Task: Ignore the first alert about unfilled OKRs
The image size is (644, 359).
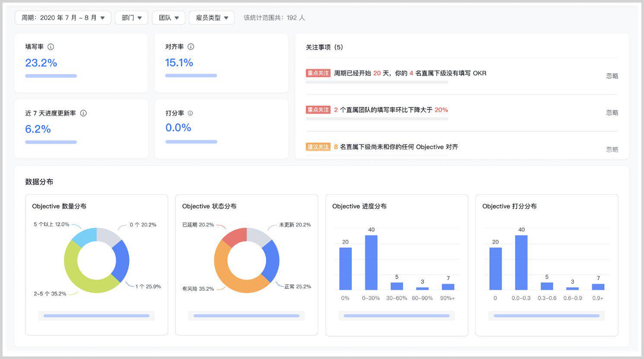Action: (612, 76)
